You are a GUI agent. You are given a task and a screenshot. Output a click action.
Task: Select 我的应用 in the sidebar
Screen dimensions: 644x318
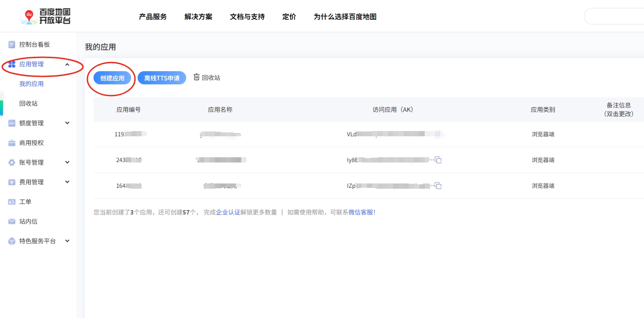click(x=31, y=84)
